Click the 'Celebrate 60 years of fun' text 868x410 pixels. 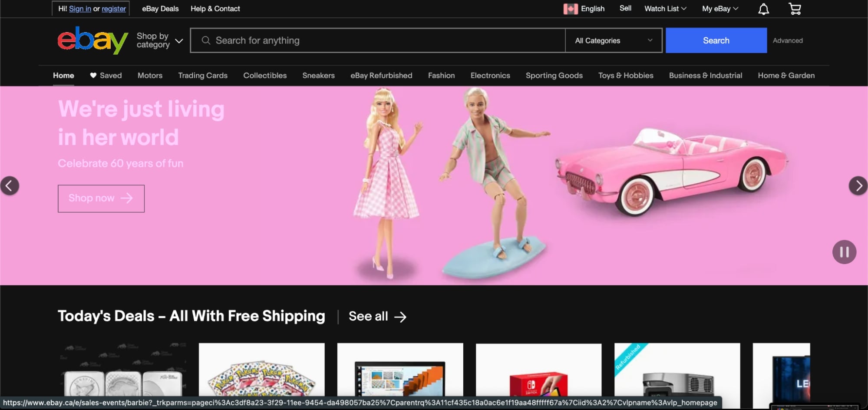pyautogui.click(x=120, y=164)
